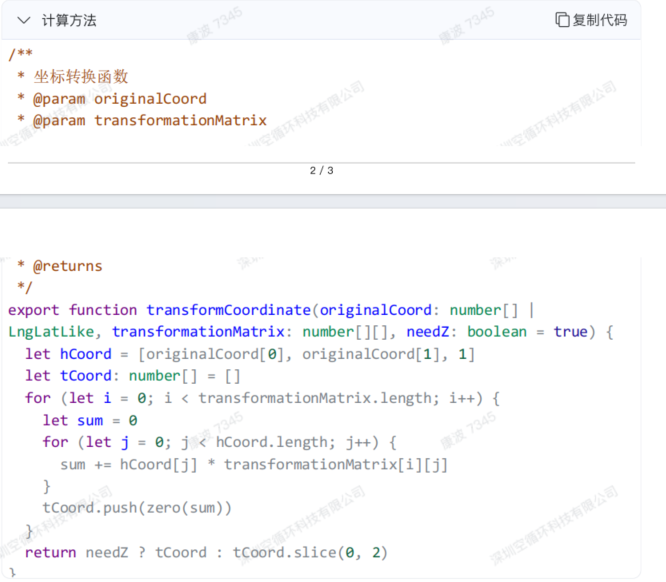This screenshot has width=666, height=582.
Task: Click the let sum = 0 line
Action: click(x=90, y=420)
